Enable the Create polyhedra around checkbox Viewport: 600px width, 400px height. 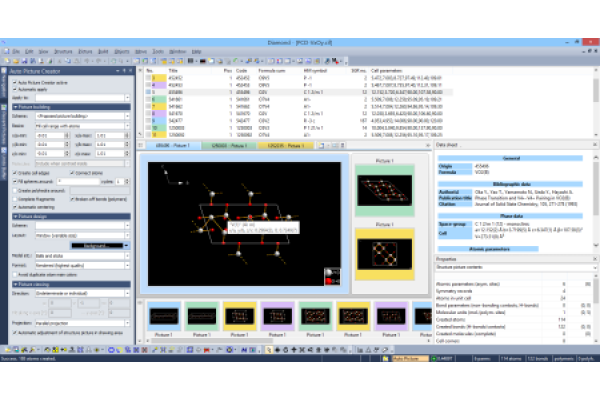pyautogui.click(x=15, y=191)
